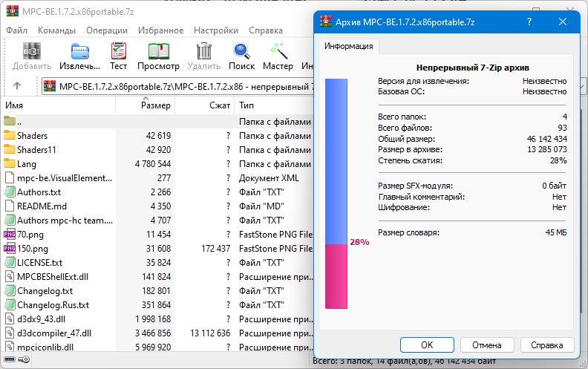Click the d3dcompiler_47.dll file icon

10,333
